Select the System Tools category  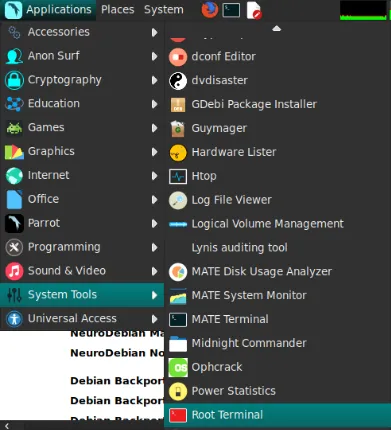[x=82, y=295]
